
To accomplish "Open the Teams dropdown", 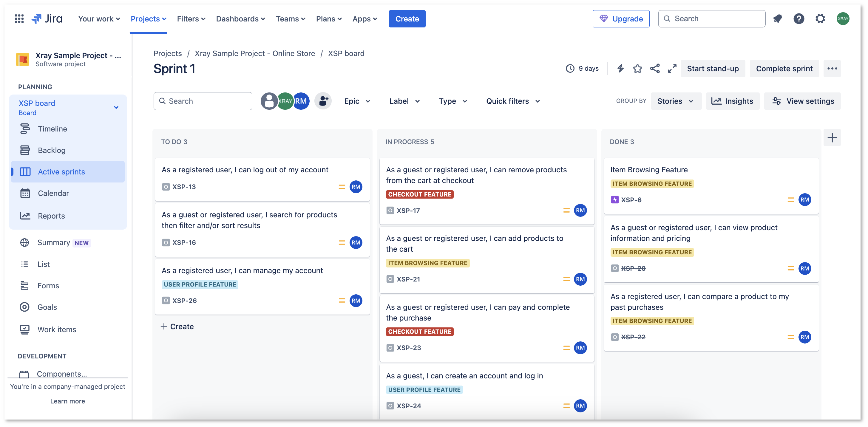I will point(291,18).
